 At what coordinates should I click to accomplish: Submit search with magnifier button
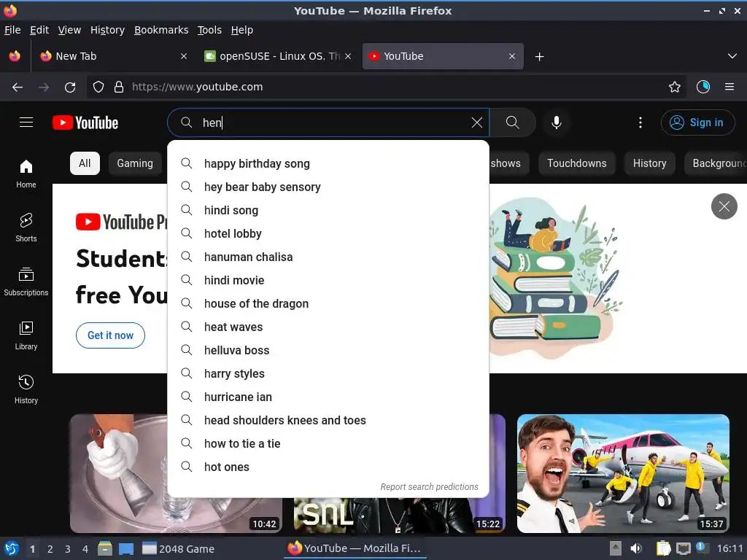click(513, 122)
